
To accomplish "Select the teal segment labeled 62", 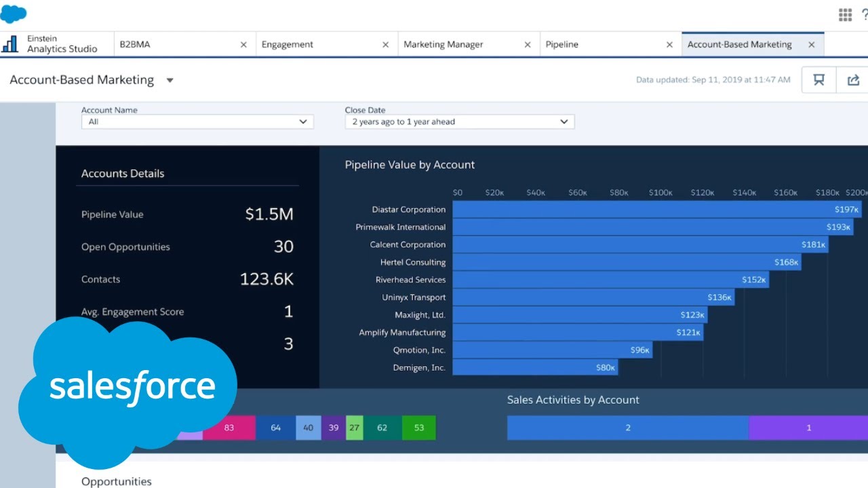I will pos(382,428).
